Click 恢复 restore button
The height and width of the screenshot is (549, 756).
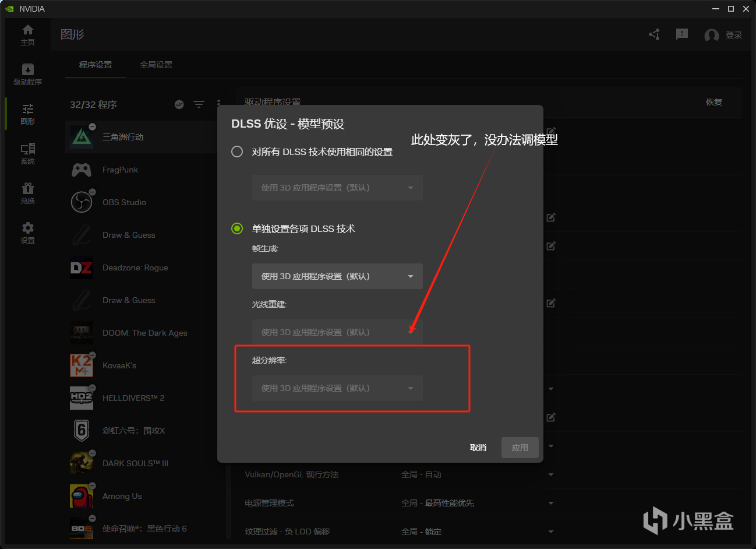tap(714, 102)
